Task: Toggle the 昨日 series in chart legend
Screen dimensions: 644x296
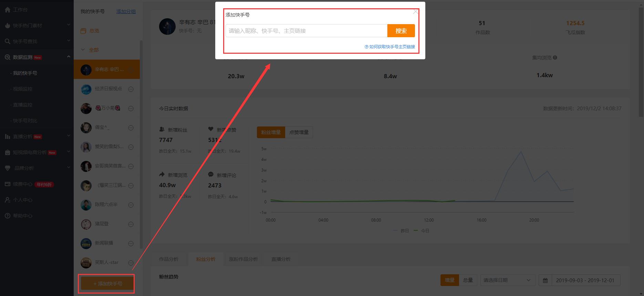Action: point(401,231)
